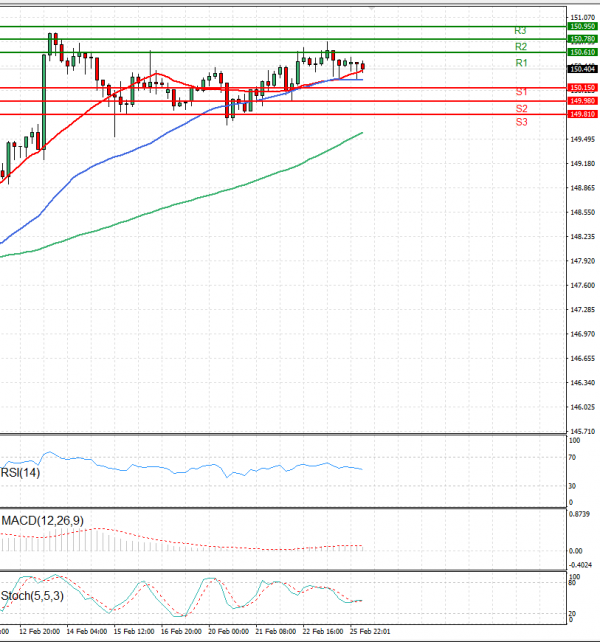
Task: Click the 15 Feb 12:00 time label
Action: 134,631
